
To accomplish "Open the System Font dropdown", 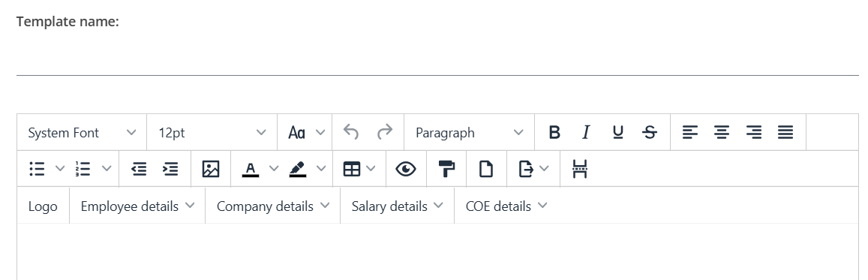I will [82, 132].
